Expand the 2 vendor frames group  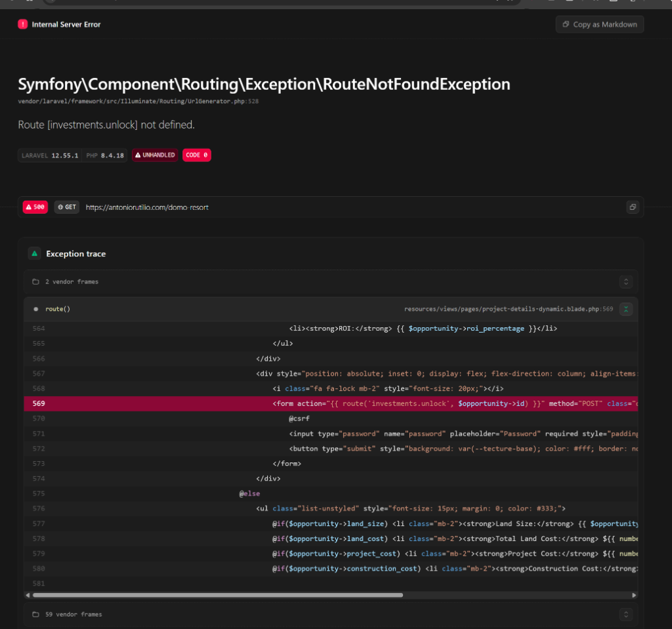[625, 282]
